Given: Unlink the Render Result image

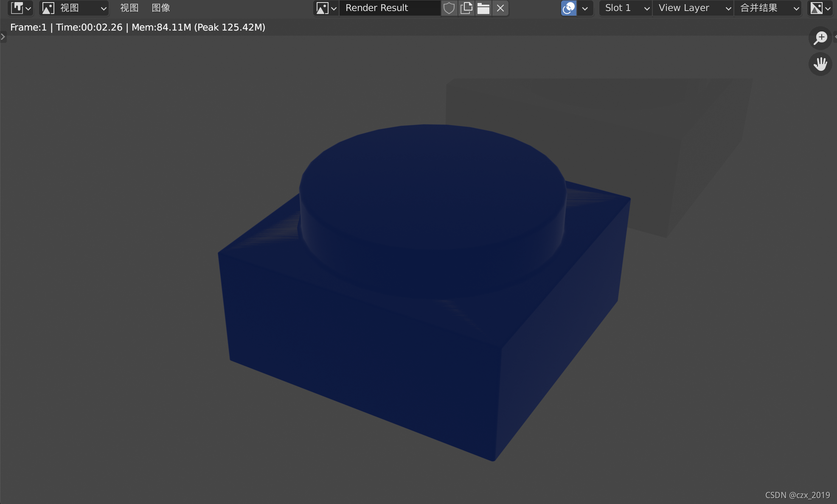Looking at the screenshot, I should coord(500,8).
